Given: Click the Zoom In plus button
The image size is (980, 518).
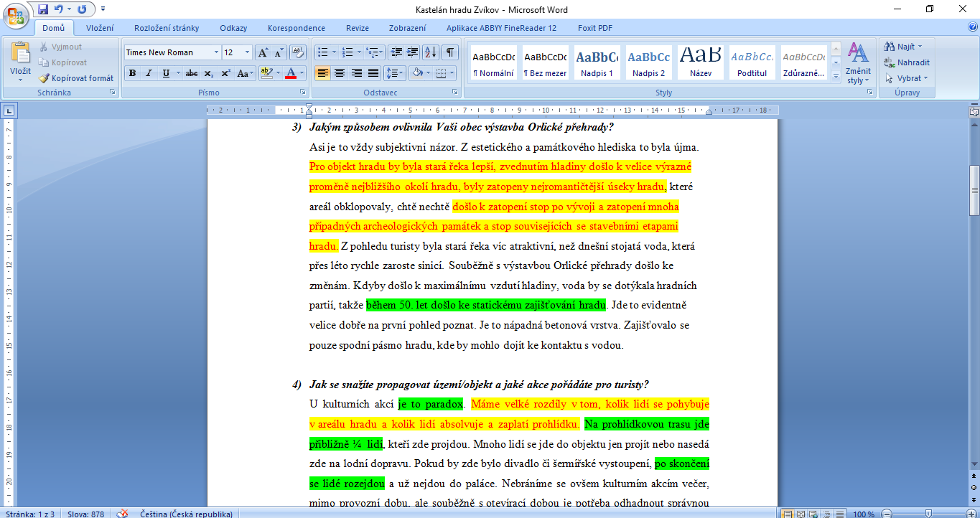Looking at the screenshot, I should tap(971, 514).
